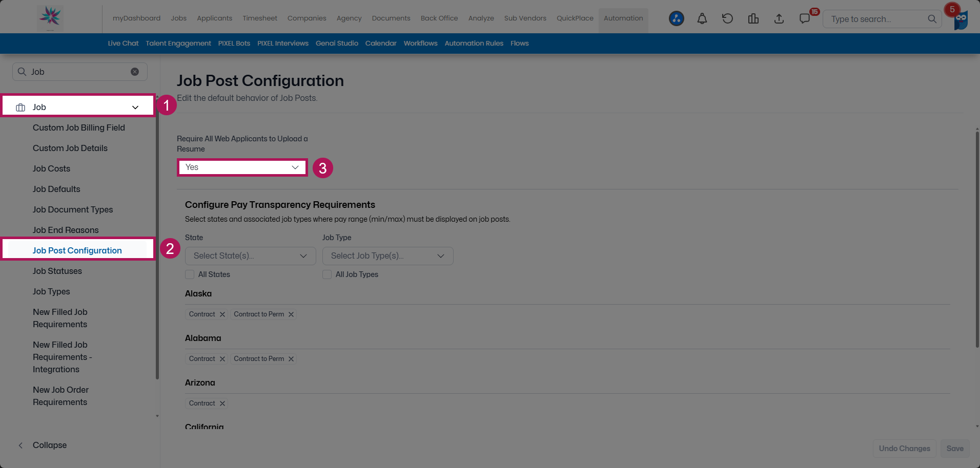The image size is (980, 468).
Task: Open the blue network hub icon
Action: click(677, 19)
